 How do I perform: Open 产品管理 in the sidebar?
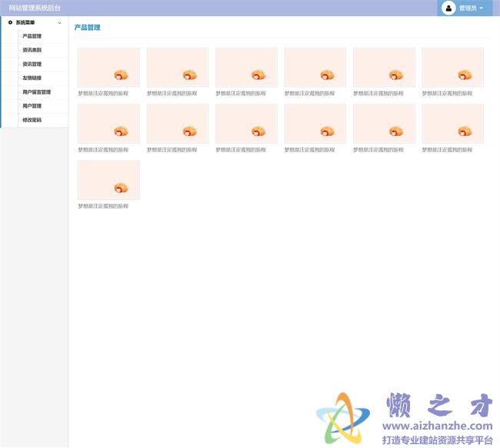(32, 36)
